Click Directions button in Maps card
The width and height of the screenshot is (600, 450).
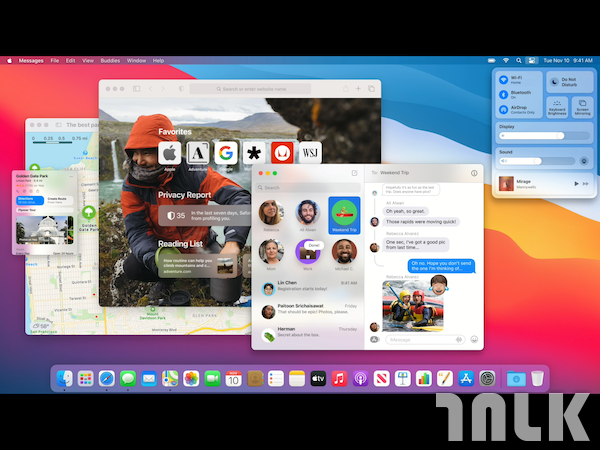(x=30, y=200)
